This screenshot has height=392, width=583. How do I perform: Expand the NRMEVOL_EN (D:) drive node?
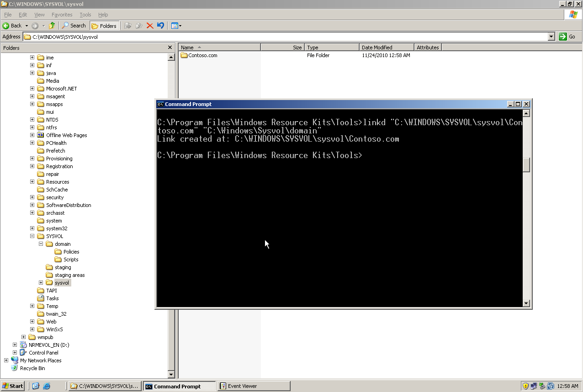tap(15, 345)
